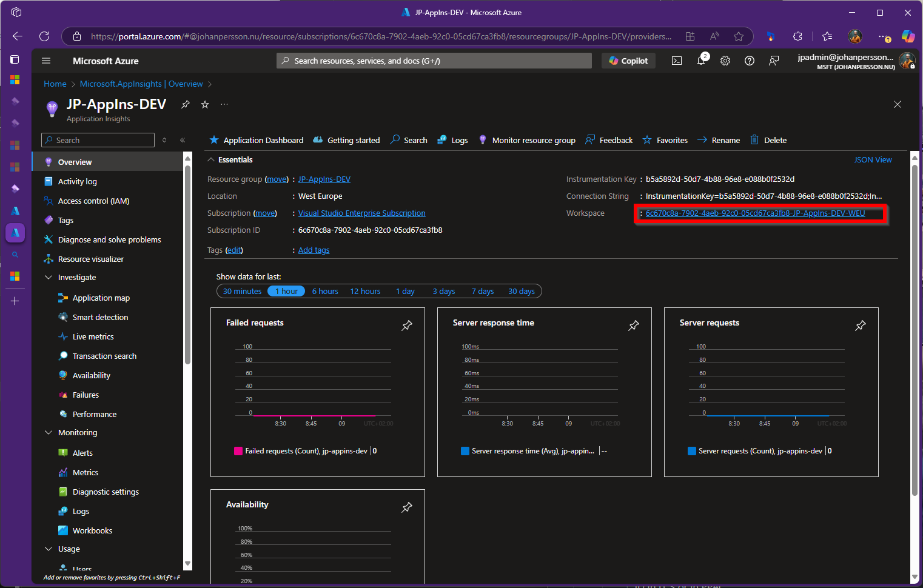Go back in the browser
The image size is (923, 588).
point(17,36)
